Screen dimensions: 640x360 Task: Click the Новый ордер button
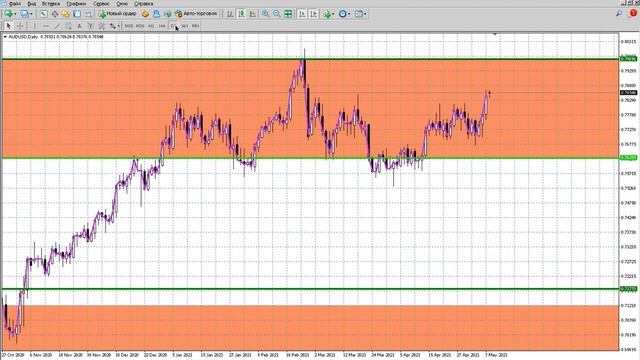pos(118,14)
